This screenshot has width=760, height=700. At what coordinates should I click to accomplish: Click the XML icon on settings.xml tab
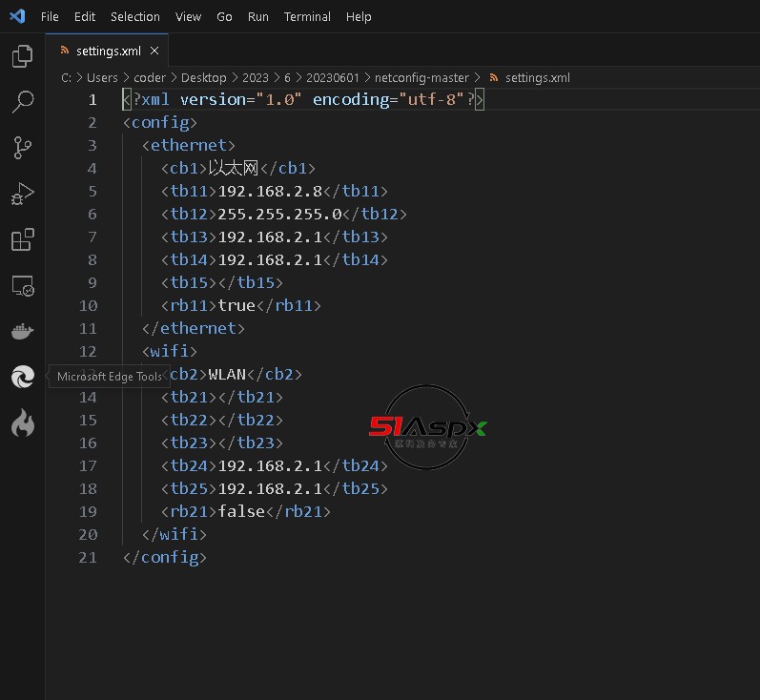pyautogui.click(x=65, y=51)
